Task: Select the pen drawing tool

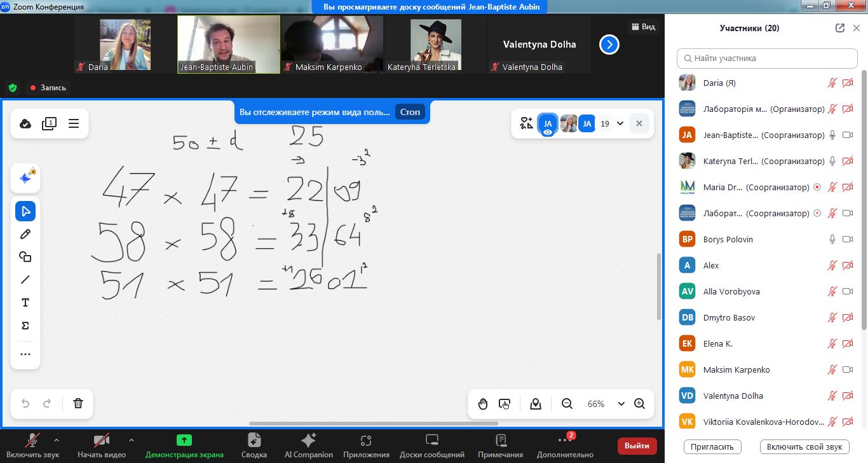Action: (25, 234)
